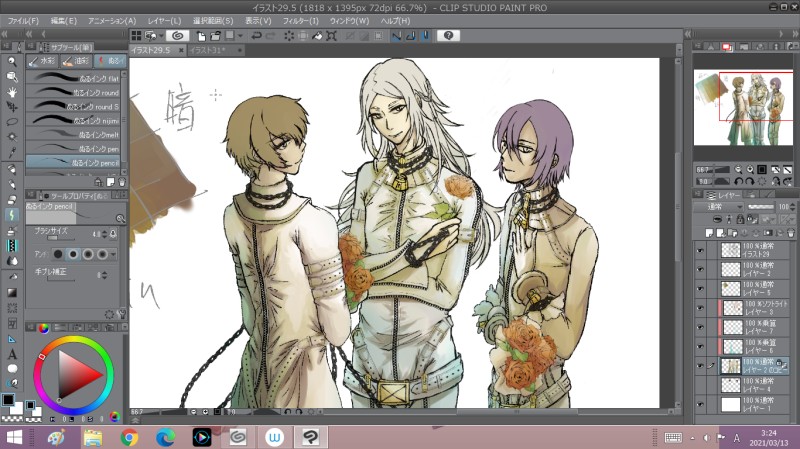This screenshot has height=449, width=800.
Task: Open dropdown arrow beside the square command-bar icon
Action: point(240,36)
